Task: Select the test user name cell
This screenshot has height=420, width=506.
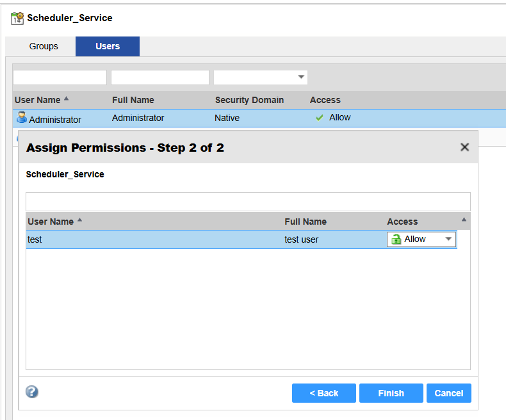Action: click(35, 239)
